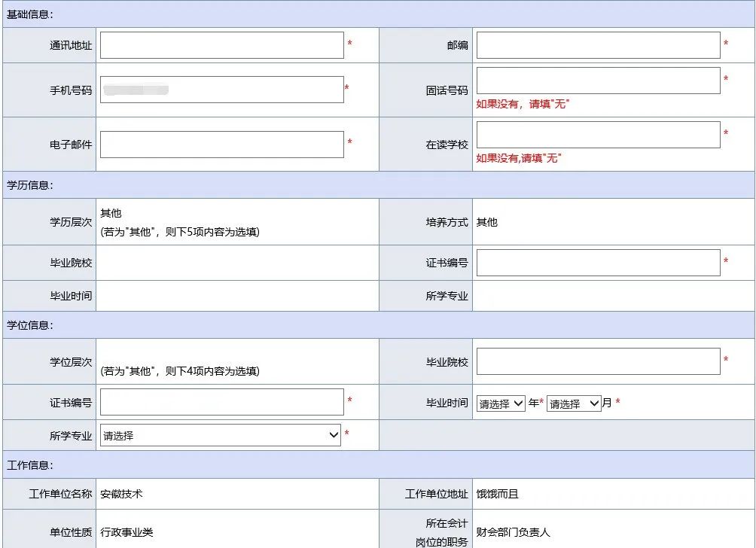The image size is (756, 548).
Task: Open the 毕业时间 year dropdown
Action: pos(500,403)
